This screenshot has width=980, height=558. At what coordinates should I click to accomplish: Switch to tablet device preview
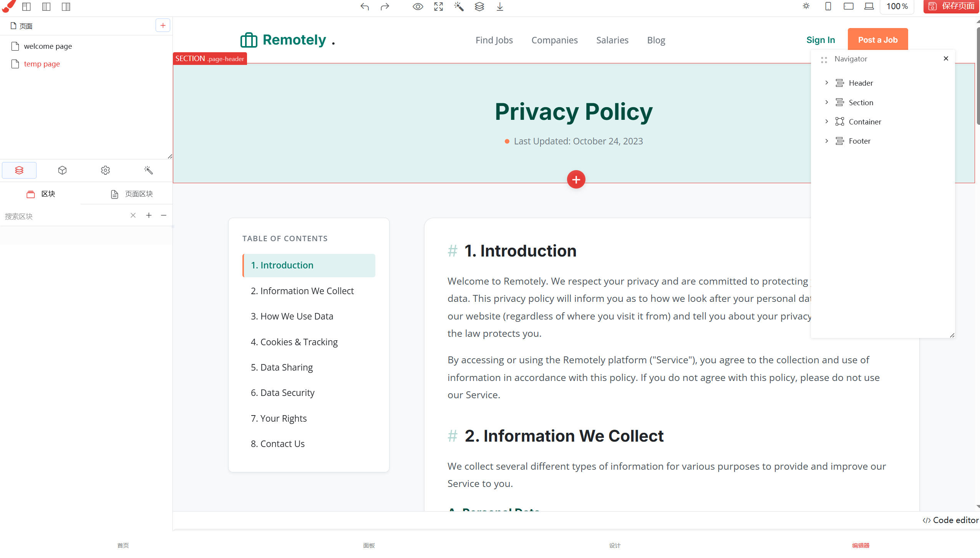[x=848, y=6]
